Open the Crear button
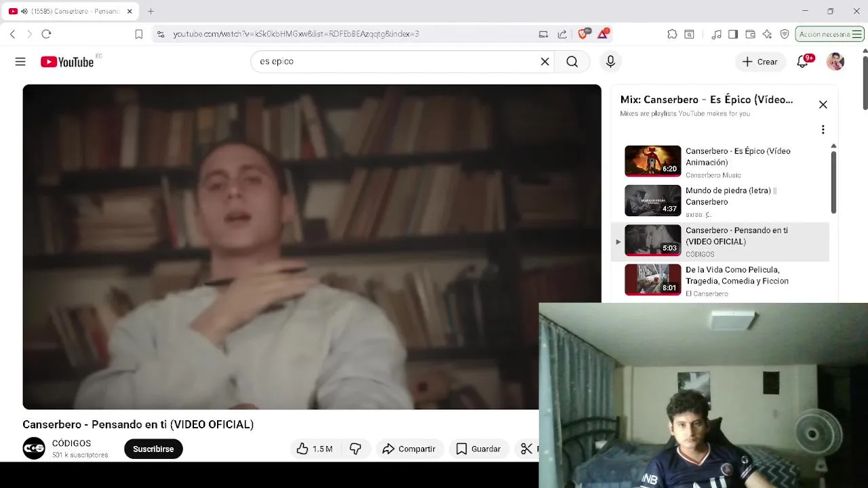The image size is (868, 488). pos(760,62)
